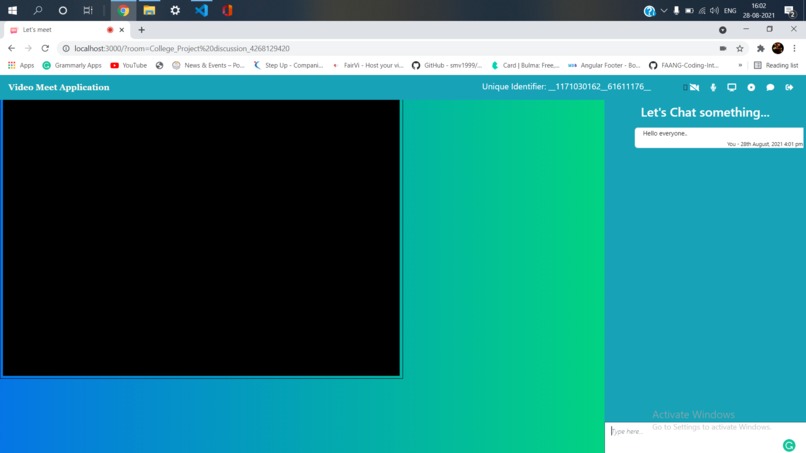Open the Apps bookmark
This screenshot has width=806, height=453.
tap(21, 65)
